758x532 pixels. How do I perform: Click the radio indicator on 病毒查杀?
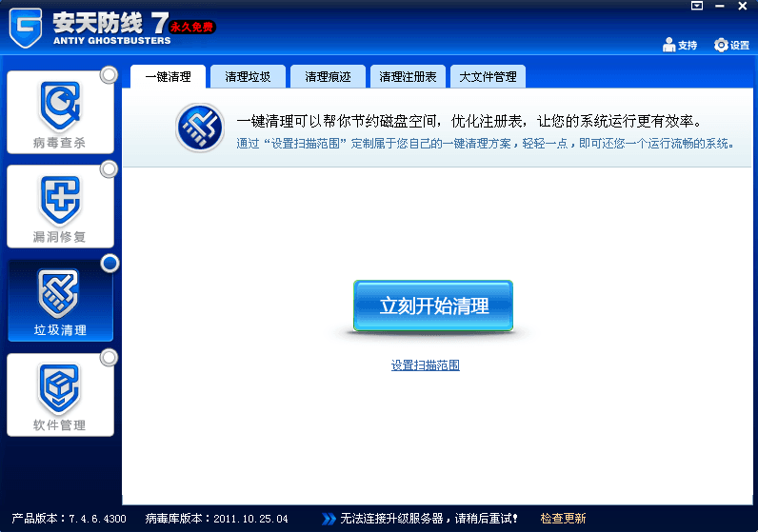click(x=110, y=75)
